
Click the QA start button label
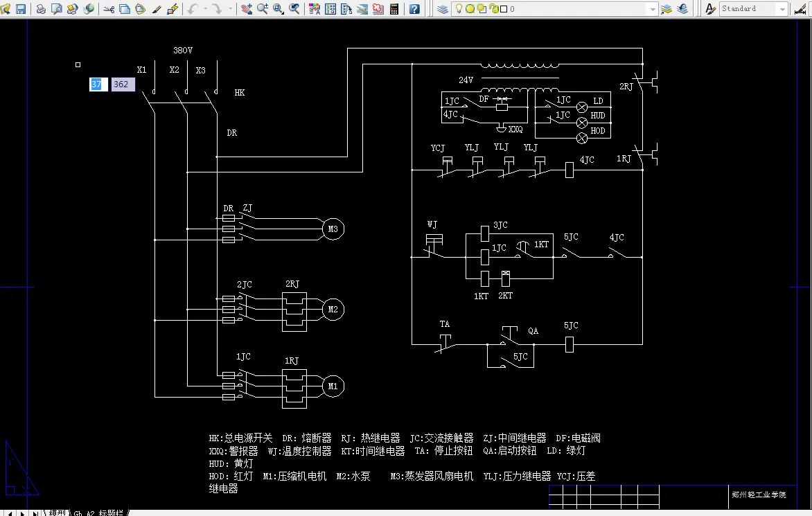point(533,331)
